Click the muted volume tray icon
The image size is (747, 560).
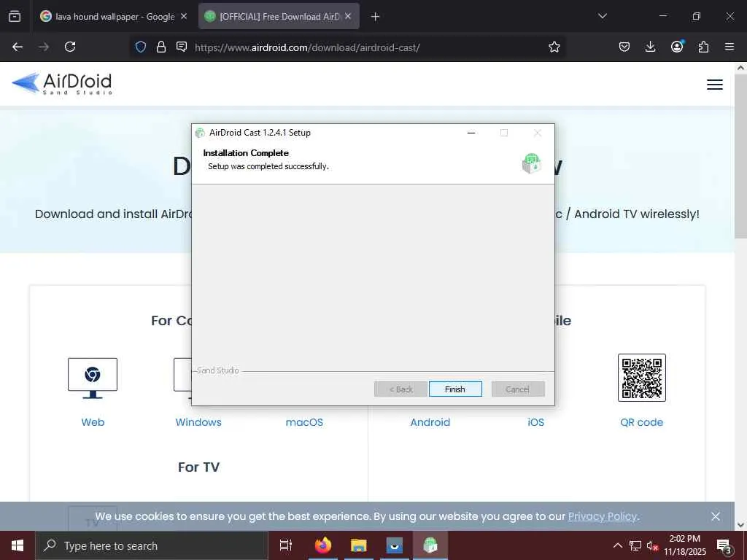pos(652,545)
